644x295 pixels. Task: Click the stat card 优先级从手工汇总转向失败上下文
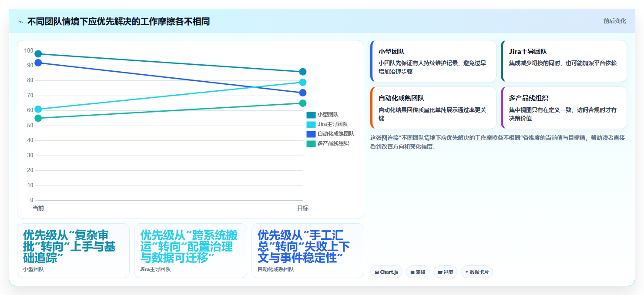pyautogui.click(x=308, y=251)
